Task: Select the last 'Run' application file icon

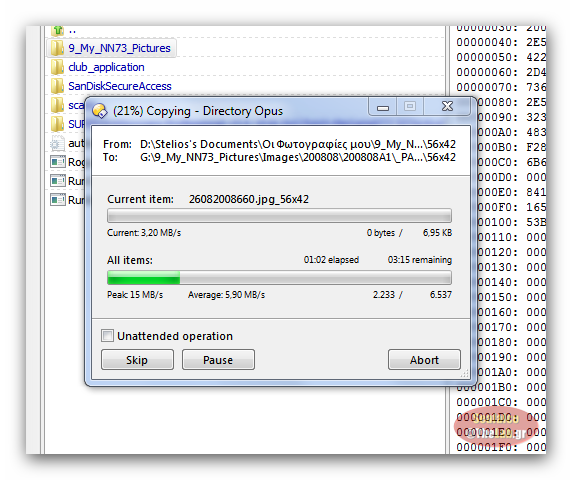Action: point(58,200)
